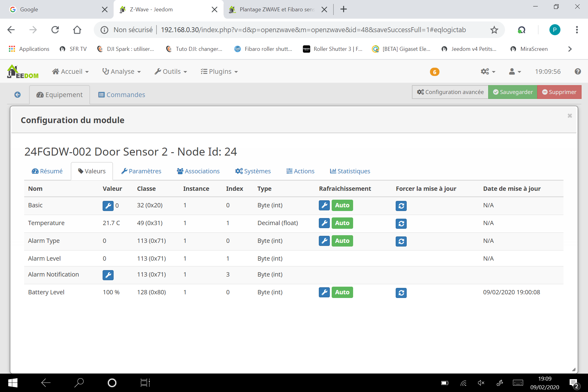
Task: Click the green Sauvegarder button
Action: coord(513,92)
